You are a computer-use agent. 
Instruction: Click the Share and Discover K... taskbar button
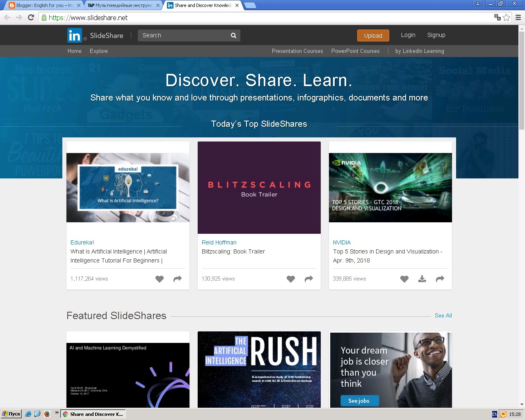coord(93,414)
